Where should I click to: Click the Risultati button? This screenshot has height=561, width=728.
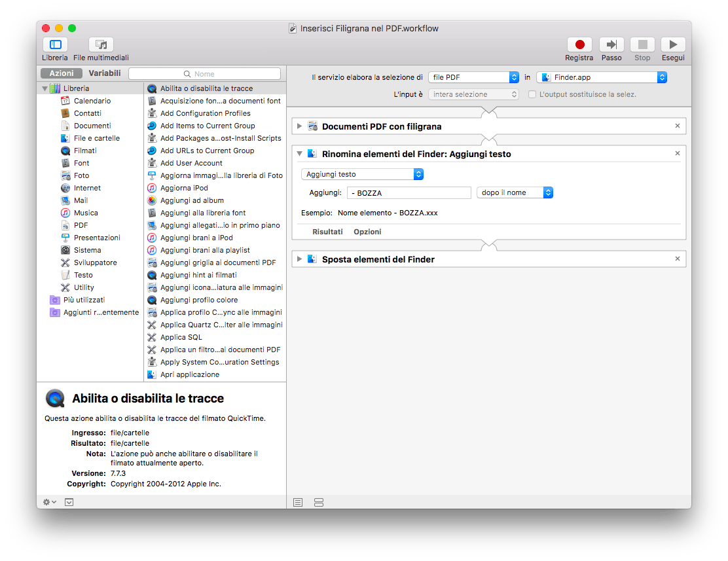[x=327, y=232]
